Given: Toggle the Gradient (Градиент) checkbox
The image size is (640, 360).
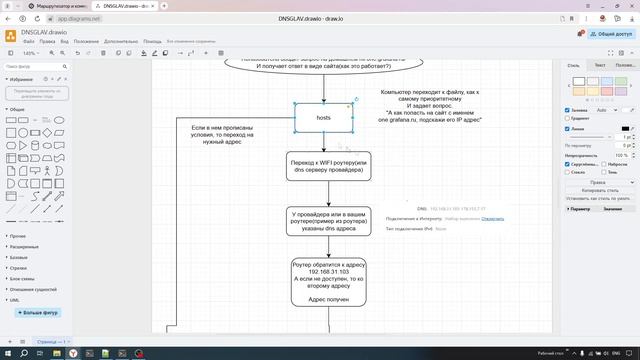Looking at the screenshot, I should [567, 118].
